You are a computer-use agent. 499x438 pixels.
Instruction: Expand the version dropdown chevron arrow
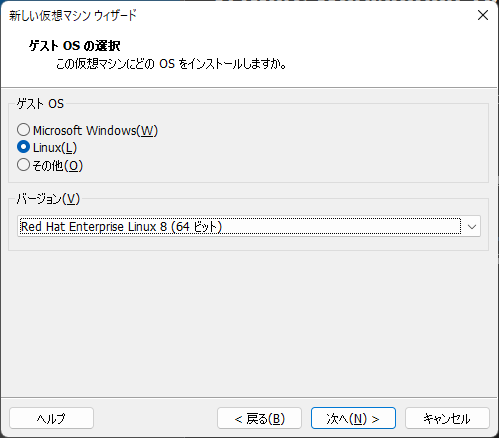pyautogui.click(x=471, y=227)
